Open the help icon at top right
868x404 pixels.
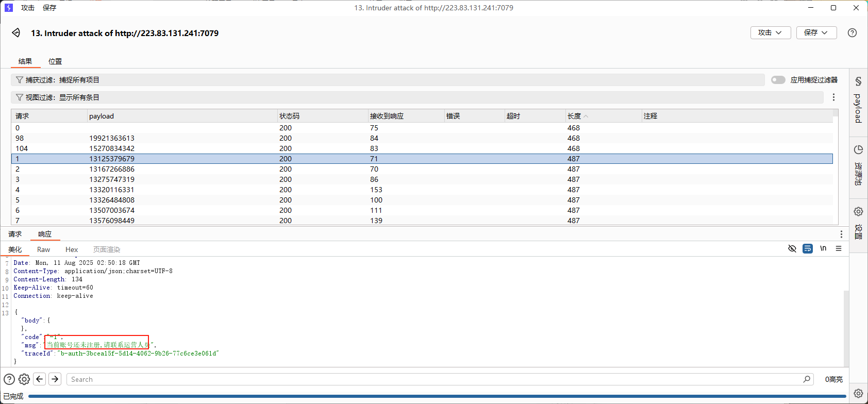coord(852,32)
